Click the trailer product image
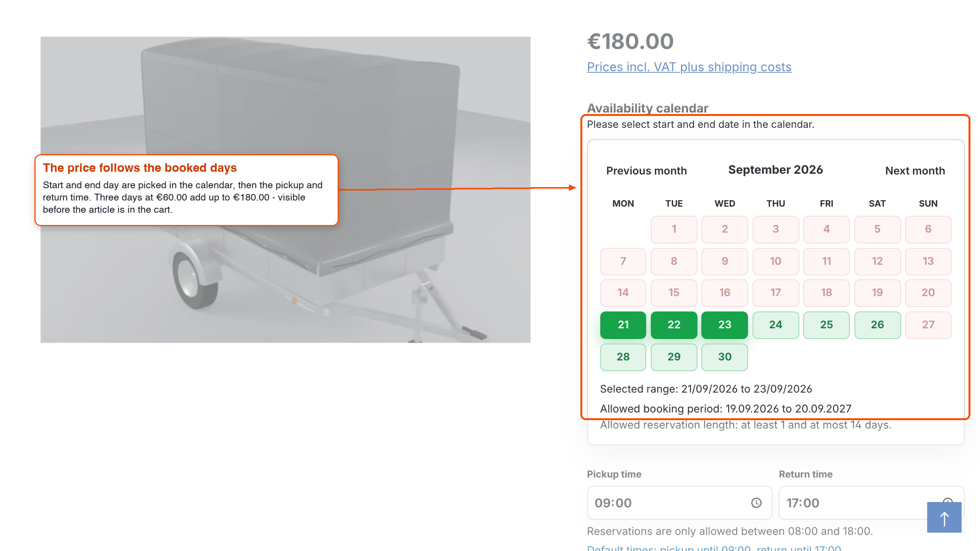 pos(285,190)
